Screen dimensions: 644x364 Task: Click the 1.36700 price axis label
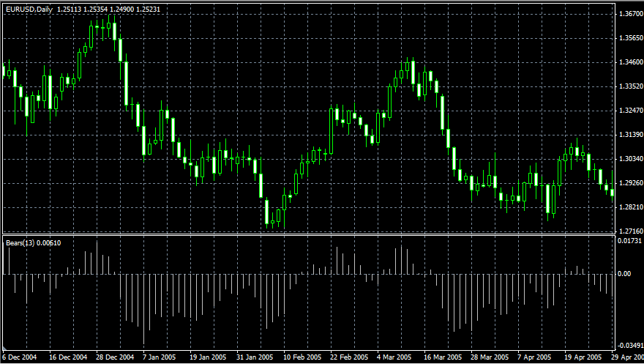pyautogui.click(x=630, y=14)
